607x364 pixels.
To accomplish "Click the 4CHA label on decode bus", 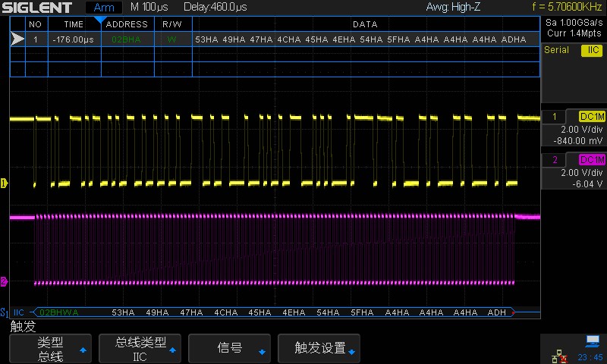I will [x=225, y=312].
